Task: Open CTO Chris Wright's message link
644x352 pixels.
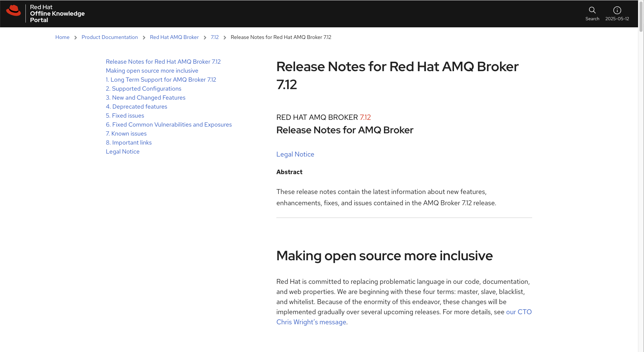Action: 311,322
